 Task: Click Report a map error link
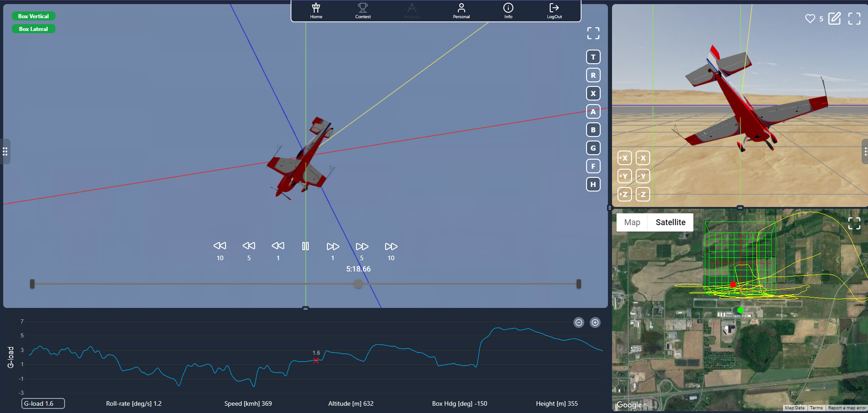pyautogui.click(x=847, y=408)
